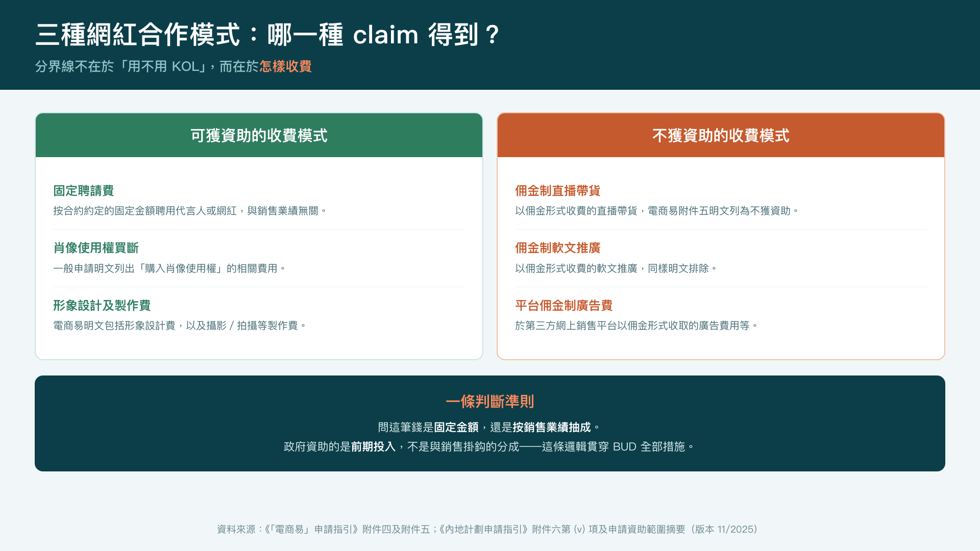Select the subtitle starting 分界線不在於
980x551 pixels.
click(173, 66)
